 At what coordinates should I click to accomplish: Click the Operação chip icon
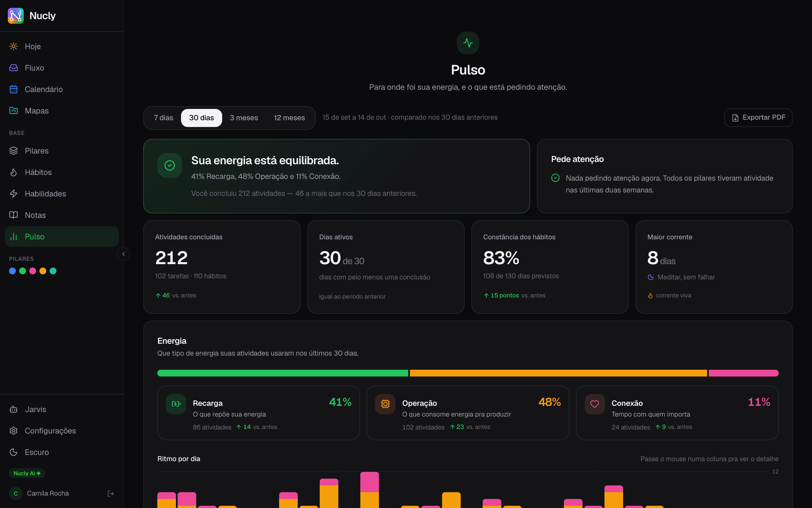(385, 404)
